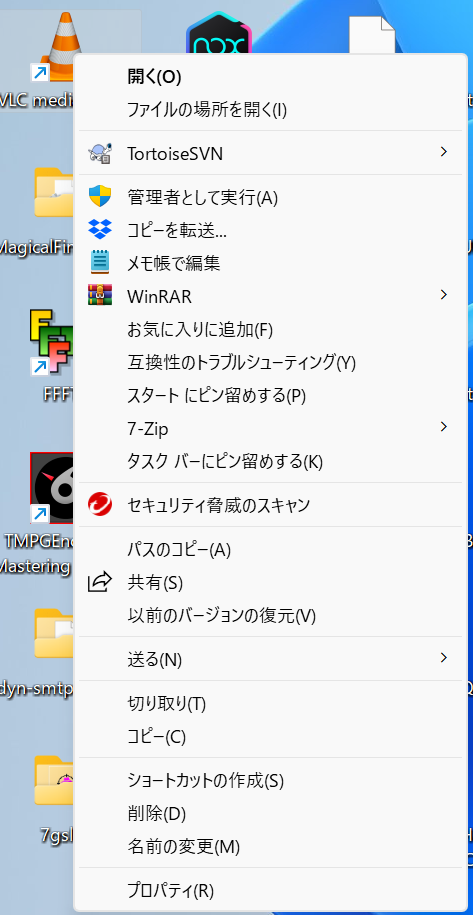Viewport: 473px width, 915px height.
Task: Click the MagicalFin folder label text
Action: coord(36,247)
